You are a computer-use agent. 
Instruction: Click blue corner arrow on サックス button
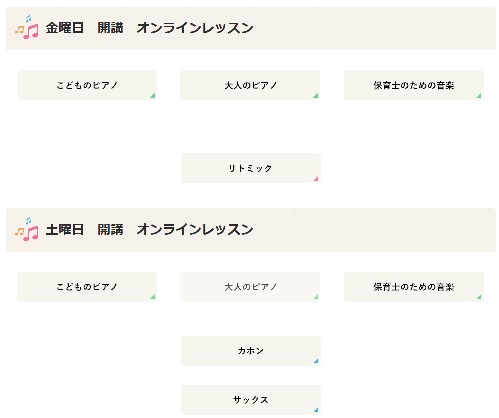pos(316,410)
